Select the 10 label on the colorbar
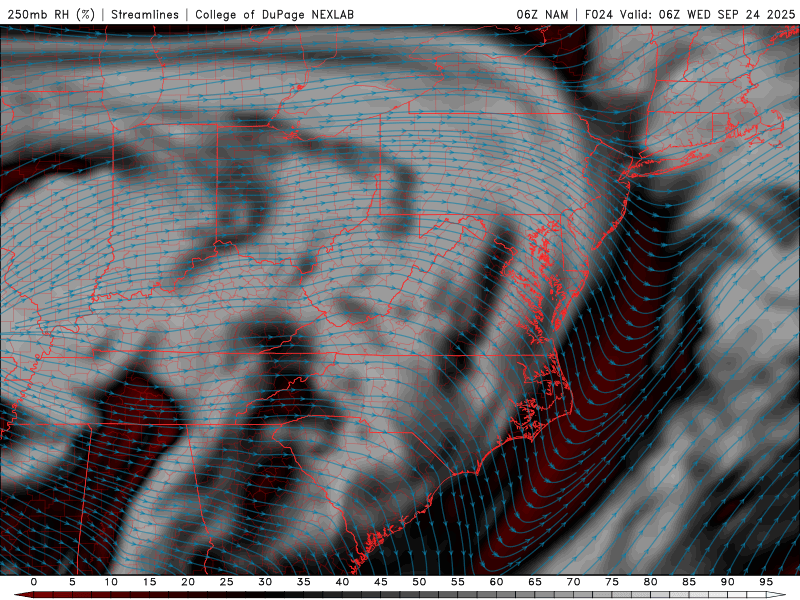Screen dimensions: 800x600 pos(111,582)
